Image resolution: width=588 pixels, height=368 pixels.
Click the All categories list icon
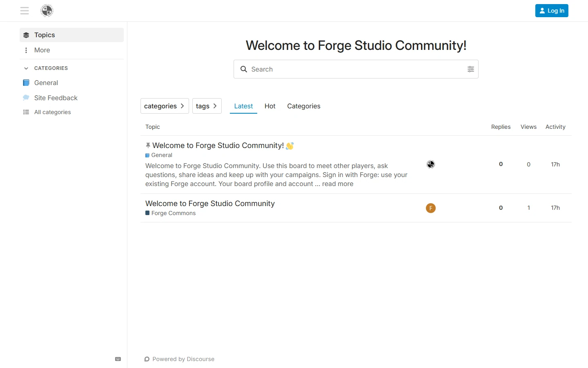point(26,112)
